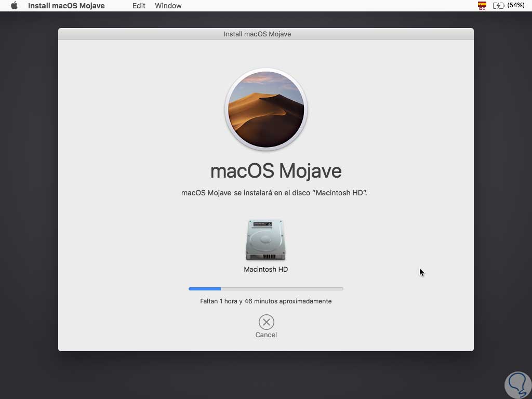Open the Window menu
Viewport: 532px width, 399px height.
pos(168,6)
